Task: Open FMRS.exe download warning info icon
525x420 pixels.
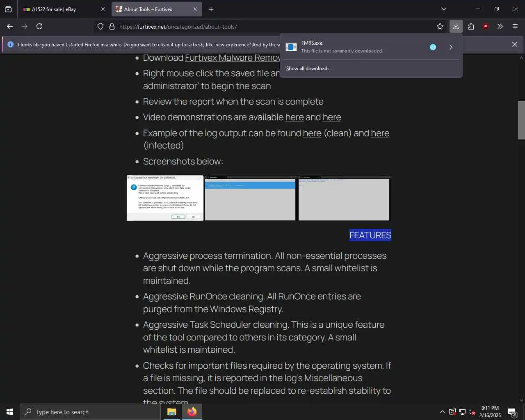Action: (x=433, y=47)
